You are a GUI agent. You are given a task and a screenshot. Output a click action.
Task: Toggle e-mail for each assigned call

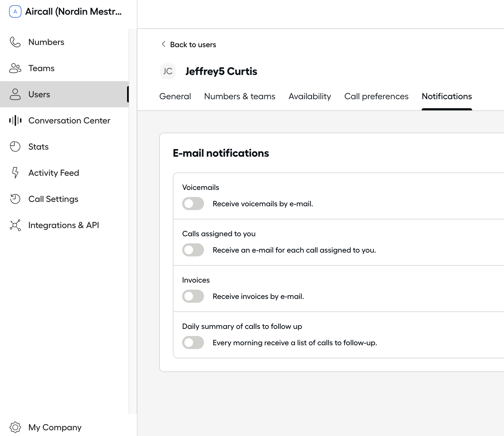point(193,250)
